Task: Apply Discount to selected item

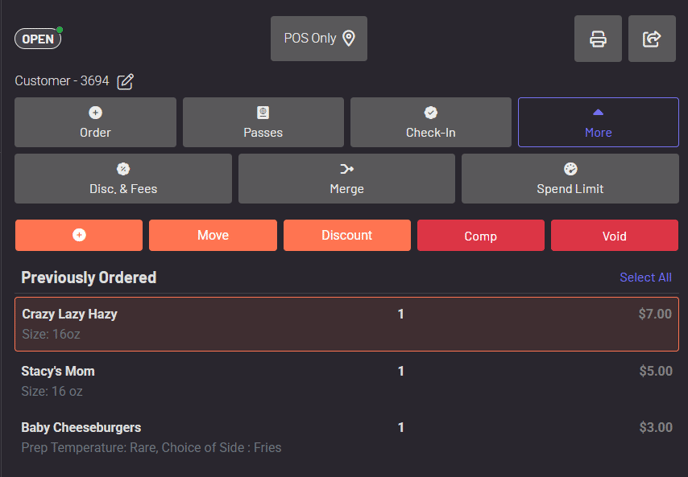Action: pyautogui.click(x=347, y=235)
